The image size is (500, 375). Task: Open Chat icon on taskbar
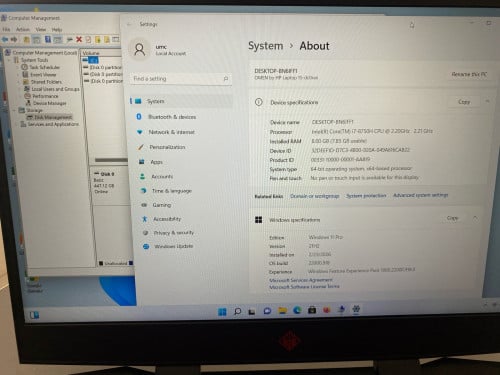click(267, 311)
